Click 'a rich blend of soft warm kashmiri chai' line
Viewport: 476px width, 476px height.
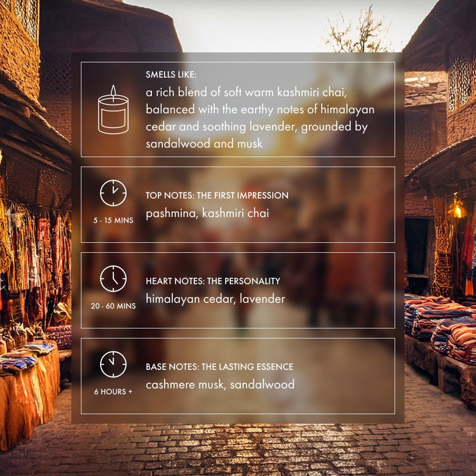pyautogui.click(x=246, y=92)
